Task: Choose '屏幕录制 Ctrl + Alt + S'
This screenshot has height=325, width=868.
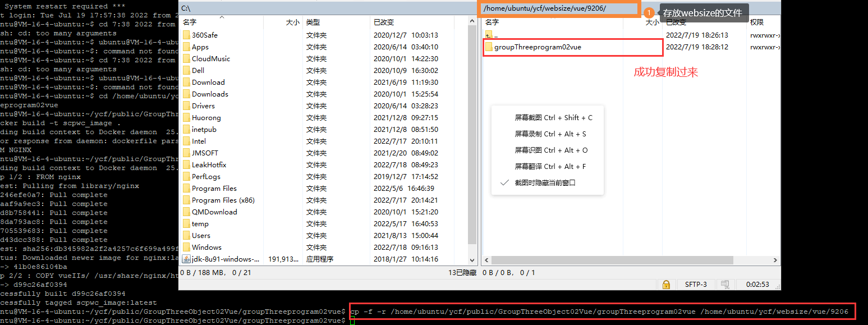Action: tap(550, 134)
